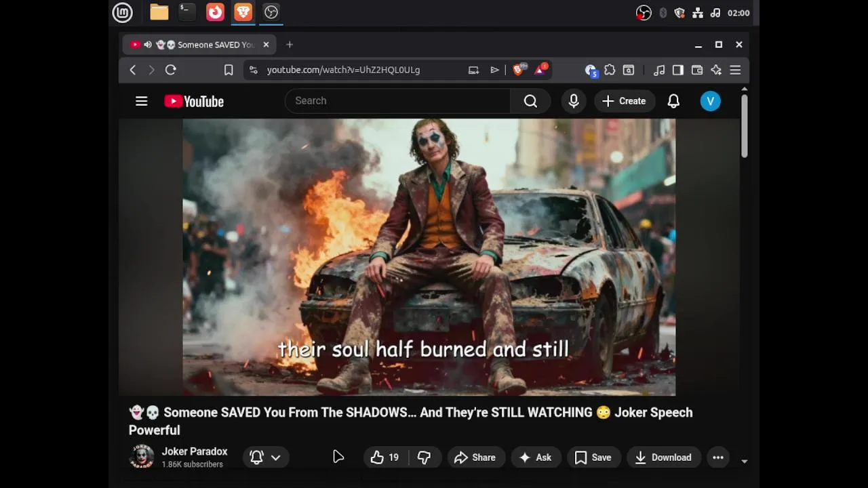The height and width of the screenshot is (488, 868).
Task: Click the 1.86K subscribers text
Action: [x=192, y=464]
